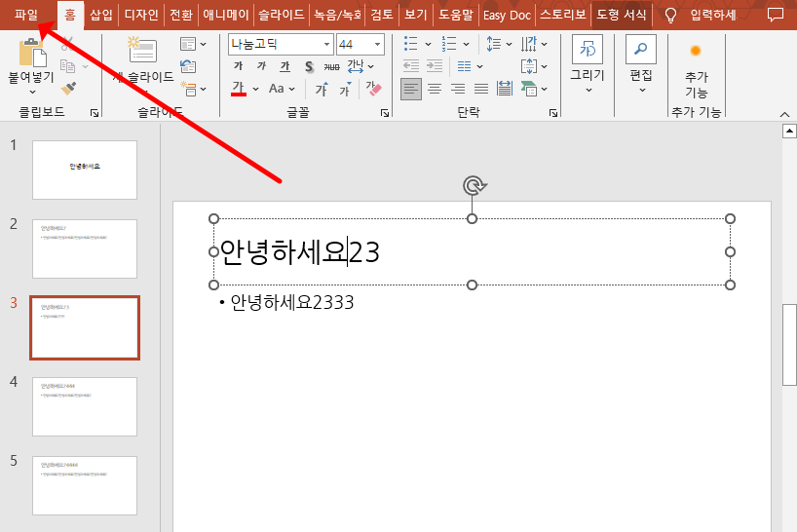Click the Add-ins (추가 기능) button
The height and width of the screenshot is (532, 797).
[696, 71]
